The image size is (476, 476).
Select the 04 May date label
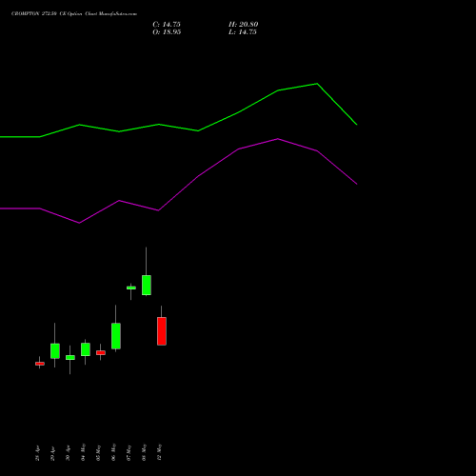[x=83, y=452]
